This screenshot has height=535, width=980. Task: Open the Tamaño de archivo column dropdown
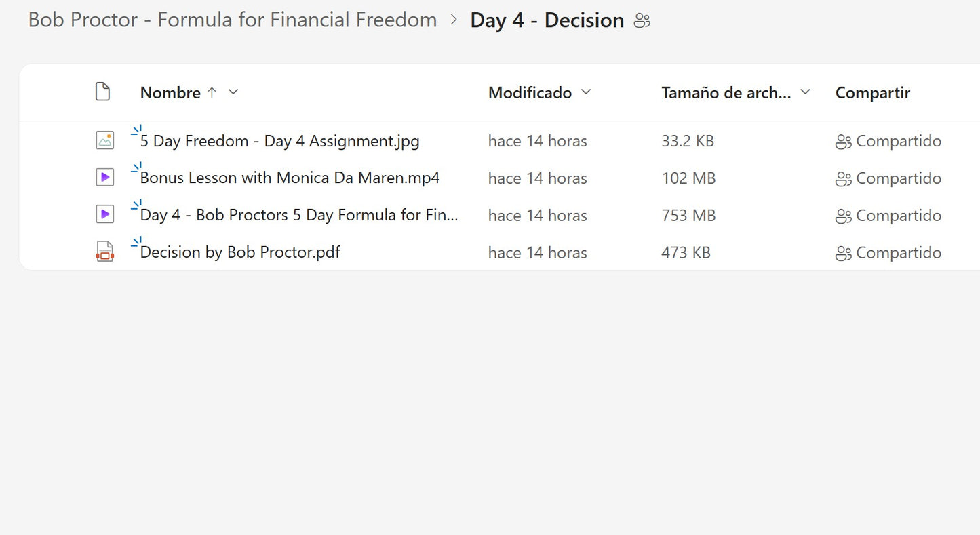click(x=806, y=92)
